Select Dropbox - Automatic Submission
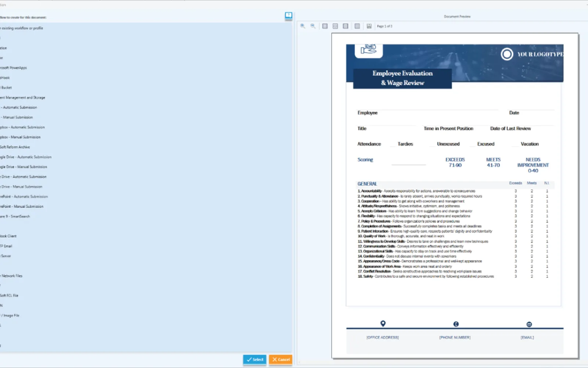 (x=22, y=127)
